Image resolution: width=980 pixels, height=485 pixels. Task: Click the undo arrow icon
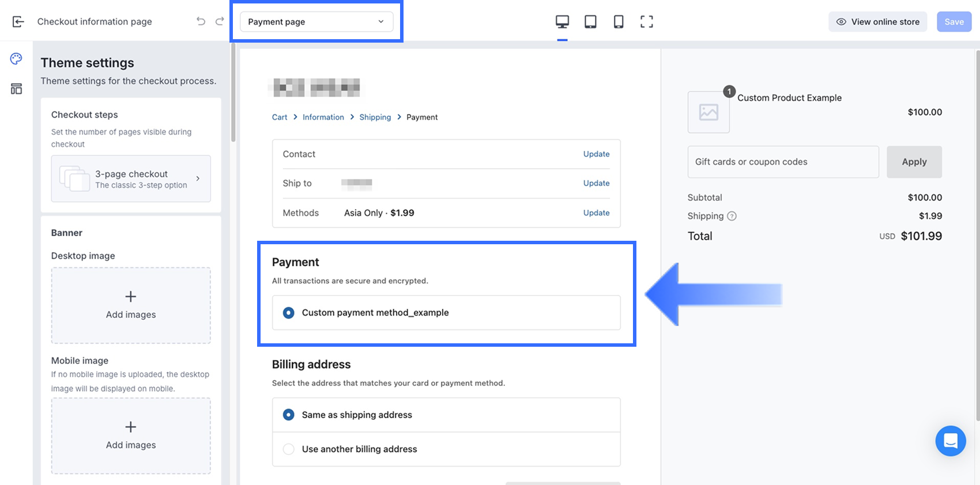point(201,21)
